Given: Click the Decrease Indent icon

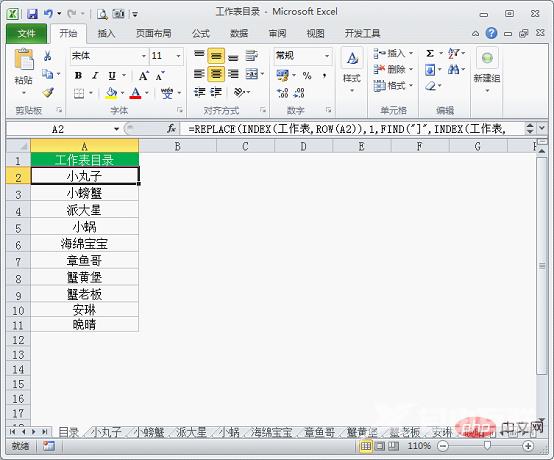Looking at the screenshot, I should [199, 92].
